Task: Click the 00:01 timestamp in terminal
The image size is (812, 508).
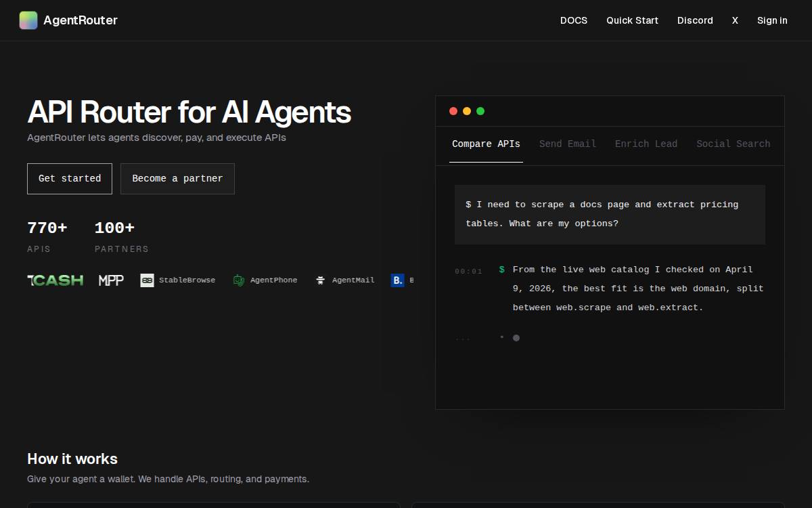Action: click(468, 271)
